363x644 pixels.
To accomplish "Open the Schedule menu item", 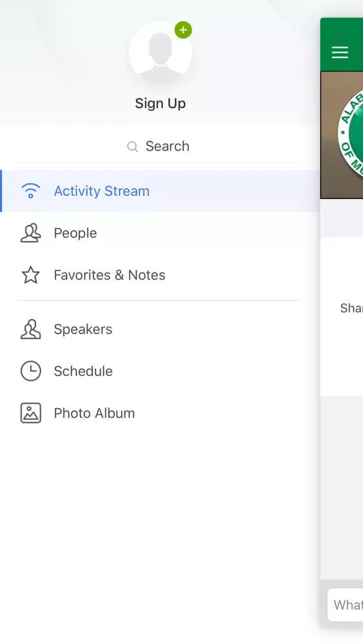I will [160, 371].
